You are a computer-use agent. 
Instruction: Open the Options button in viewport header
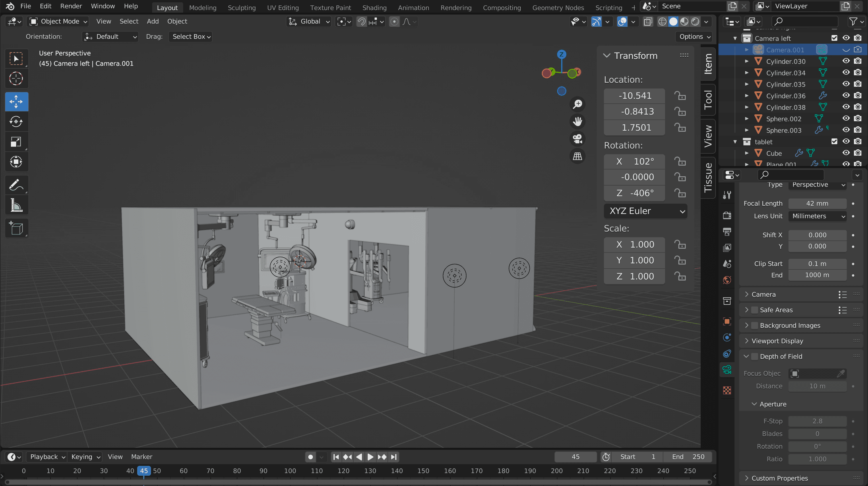click(694, 37)
